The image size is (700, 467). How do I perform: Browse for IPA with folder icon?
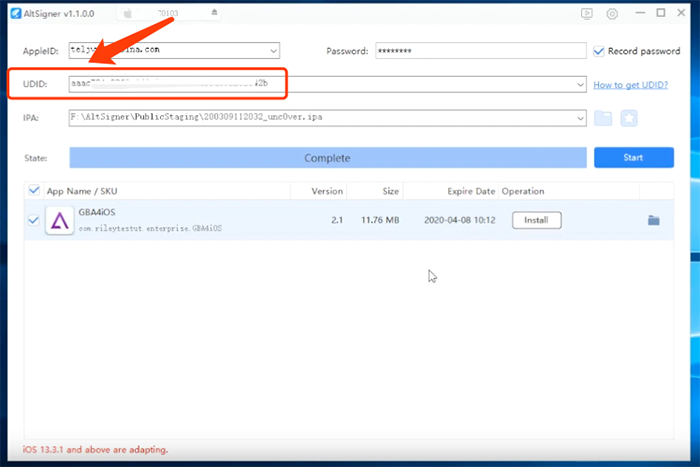603,118
